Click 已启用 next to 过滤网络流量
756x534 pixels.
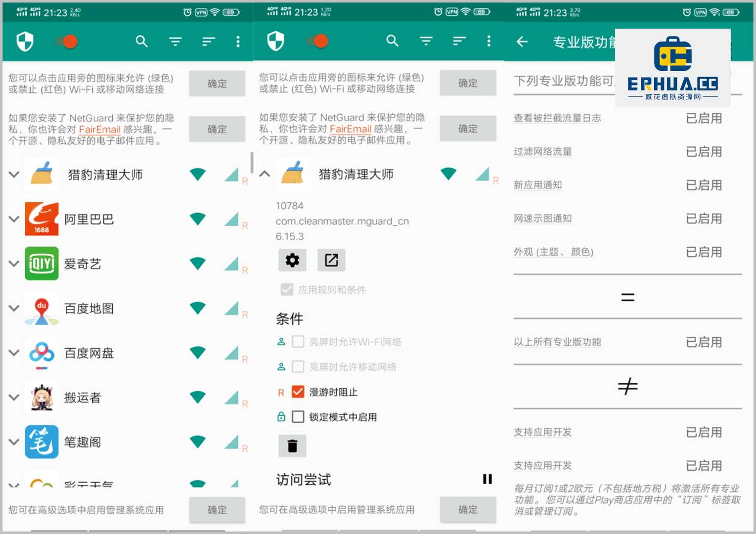(x=704, y=152)
